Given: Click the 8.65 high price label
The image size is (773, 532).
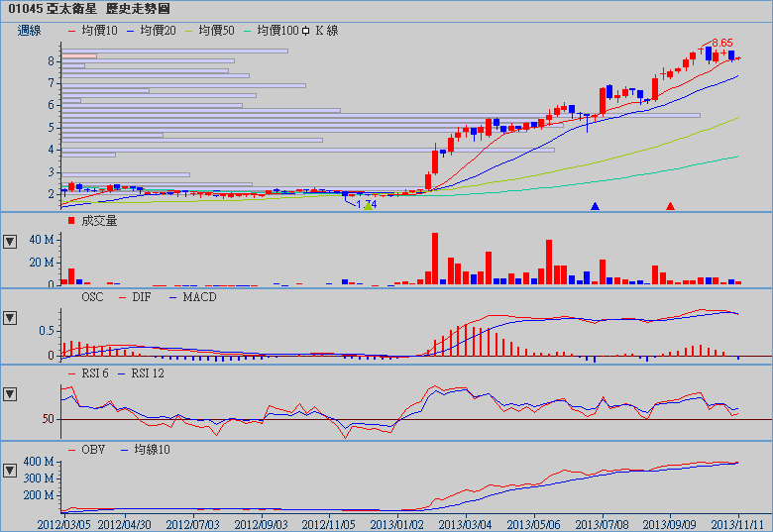Looking at the screenshot, I should pyautogui.click(x=722, y=43).
